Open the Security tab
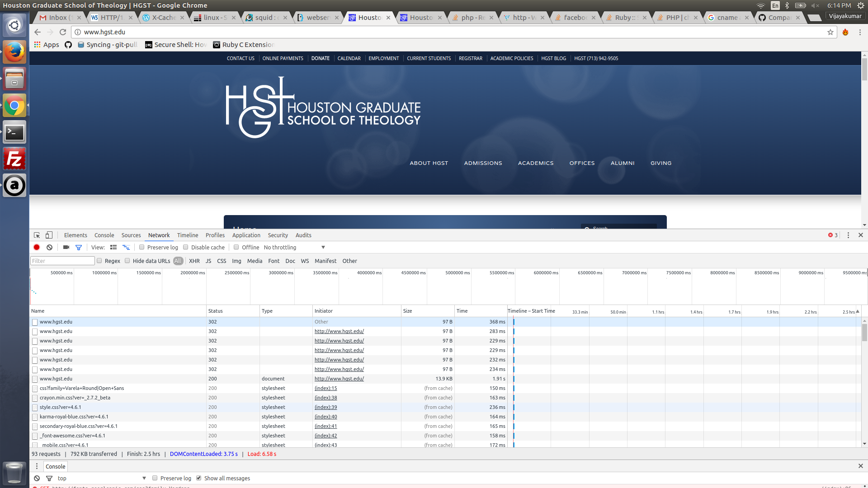 [x=278, y=235]
